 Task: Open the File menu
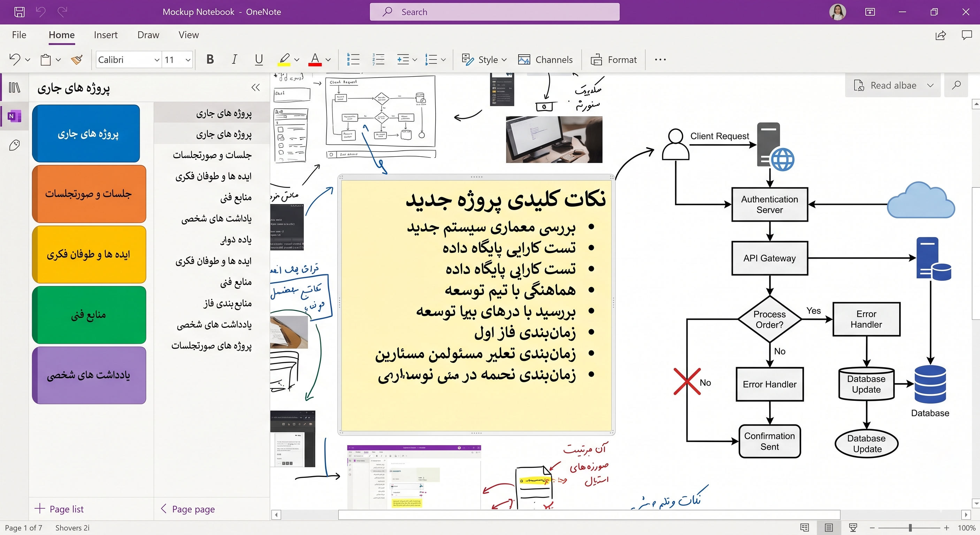pos(19,35)
